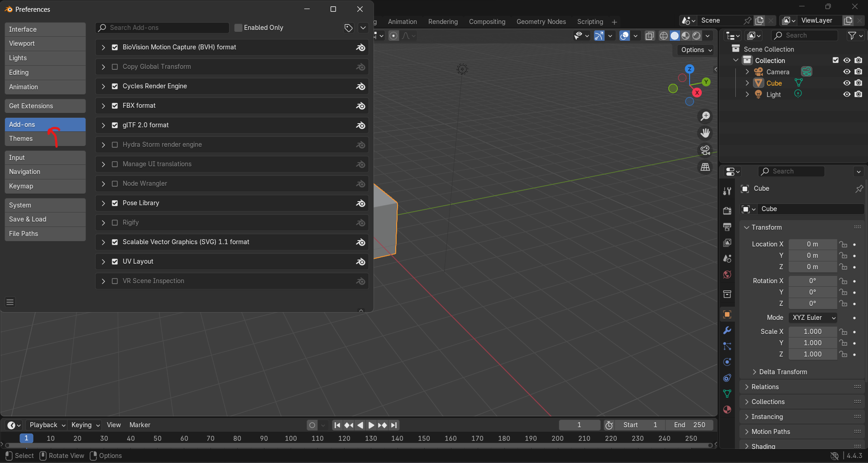Viewport: 868px width, 463px height.
Task: Open the Modifiers wrench tab icon
Action: pos(727,330)
